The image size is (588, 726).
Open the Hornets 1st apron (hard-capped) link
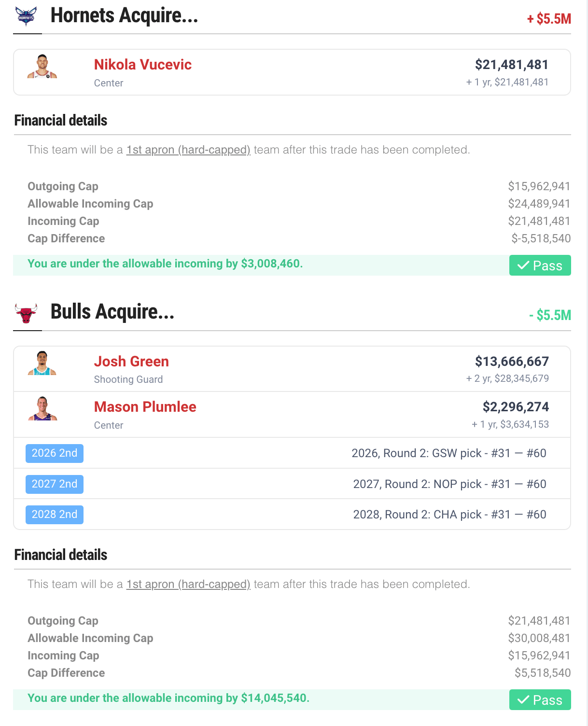pyautogui.click(x=188, y=150)
